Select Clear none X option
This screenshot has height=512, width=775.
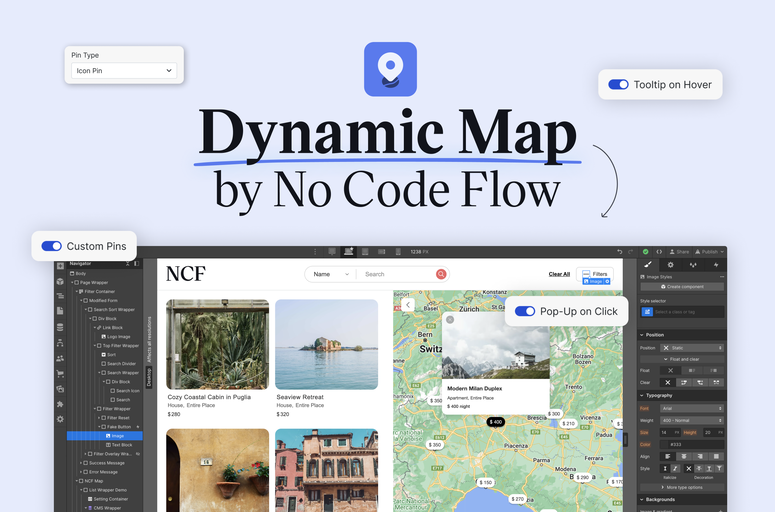tap(667, 383)
